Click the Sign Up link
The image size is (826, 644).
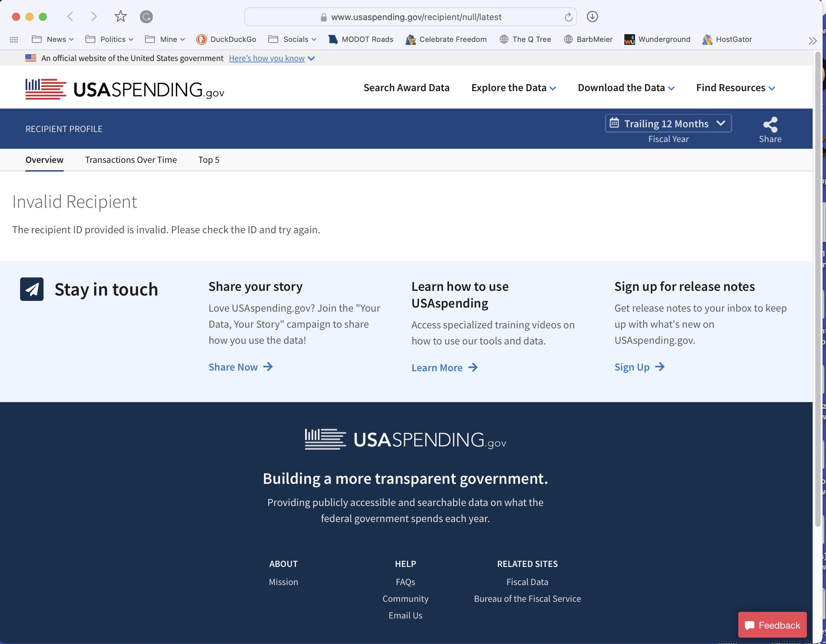click(x=639, y=367)
